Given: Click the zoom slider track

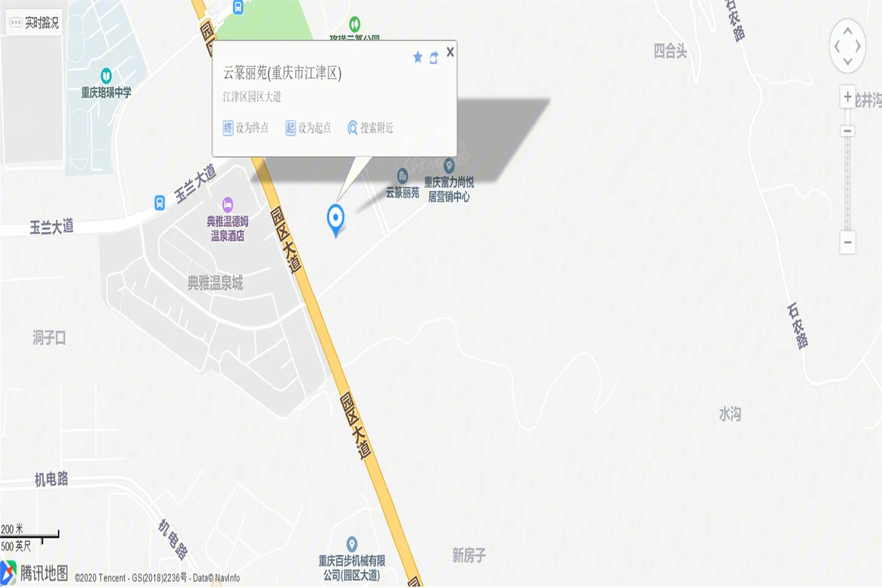Looking at the screenshot, I should click(848, 183).
